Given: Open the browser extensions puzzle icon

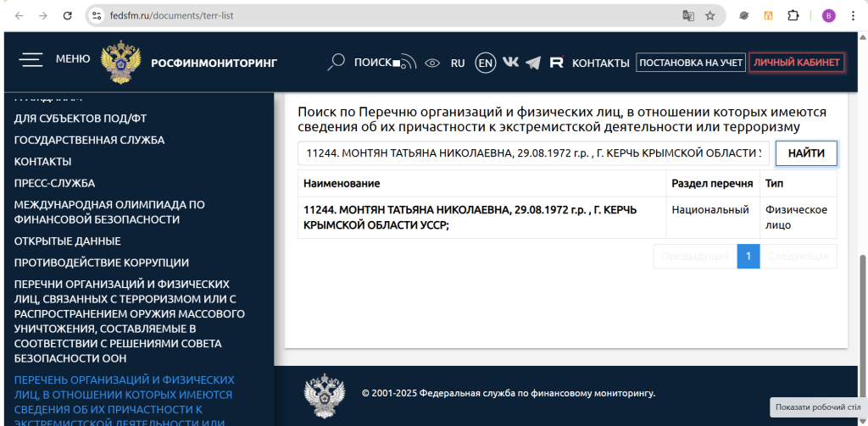Looking at the screenshot, I should tap(793, 15).
